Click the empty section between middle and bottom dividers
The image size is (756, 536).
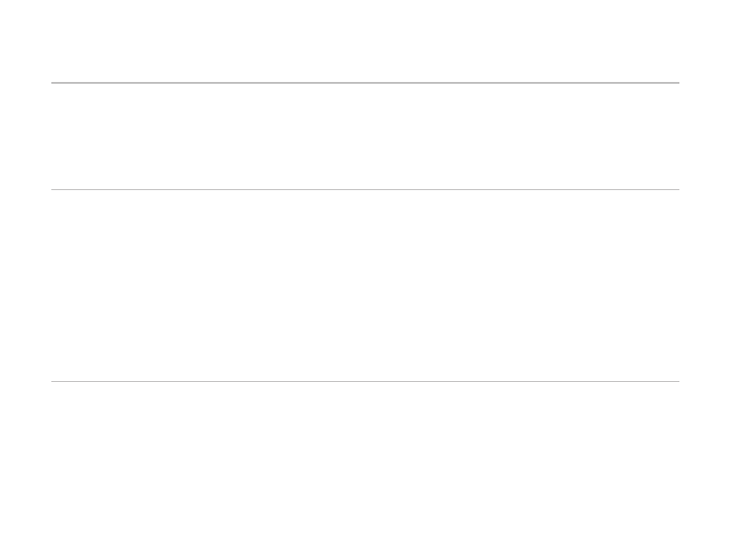pyautogui.click(x=364, y=285)
